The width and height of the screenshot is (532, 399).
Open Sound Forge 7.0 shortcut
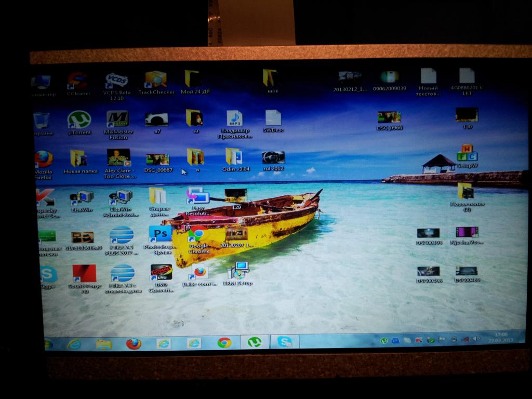click(x=84, y=273)
